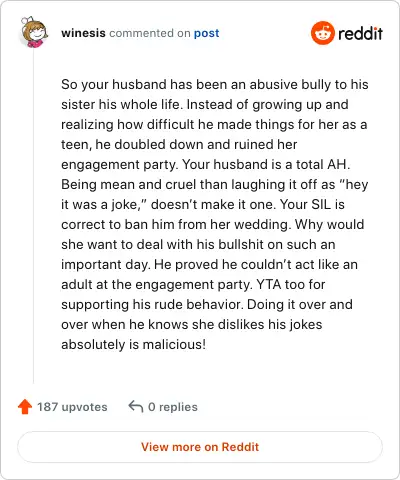This screenshot has width=400, height=480.
Task: Open "View more on Reddit" button
Action: point(200,447)
